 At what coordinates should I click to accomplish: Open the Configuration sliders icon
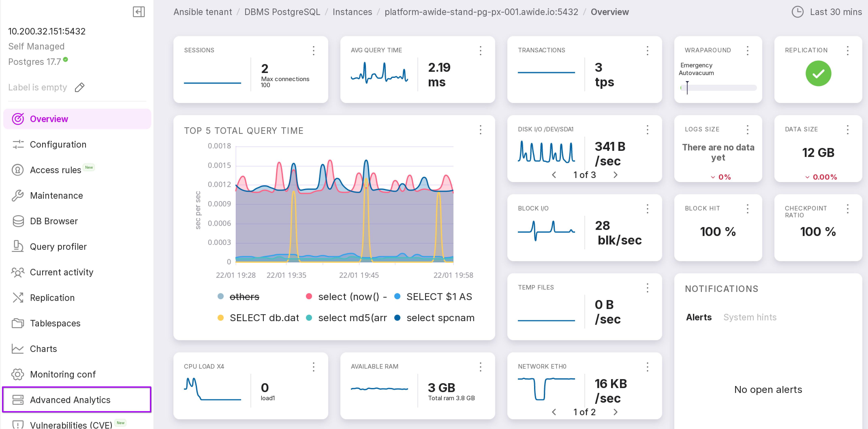tap(18, 144)
